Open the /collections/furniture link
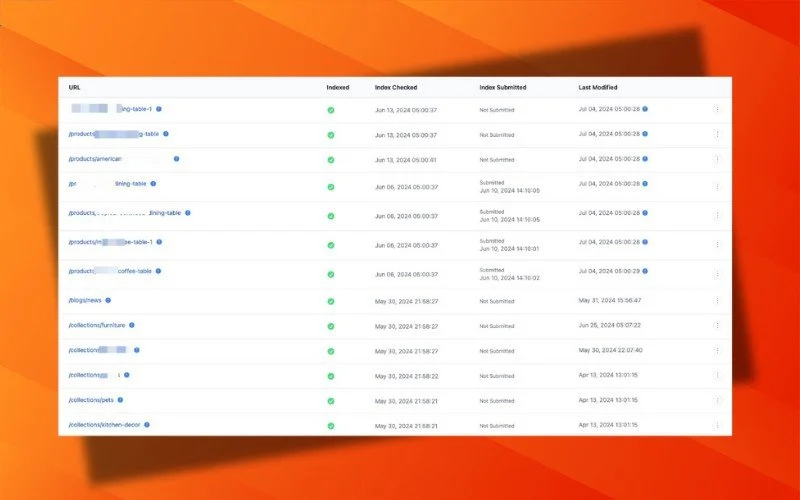 tap(96, 326)
